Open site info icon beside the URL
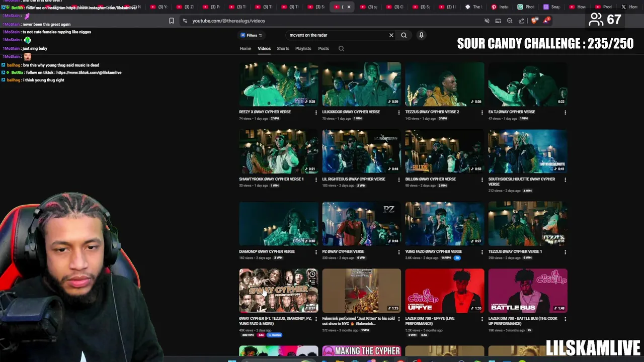Viewport: 644px width, 362px height. 185,21
